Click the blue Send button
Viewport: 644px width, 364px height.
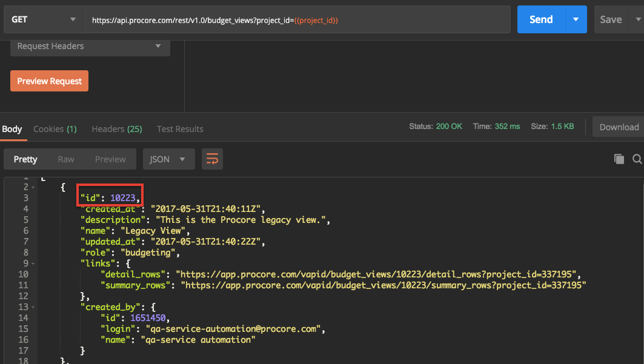542,19
